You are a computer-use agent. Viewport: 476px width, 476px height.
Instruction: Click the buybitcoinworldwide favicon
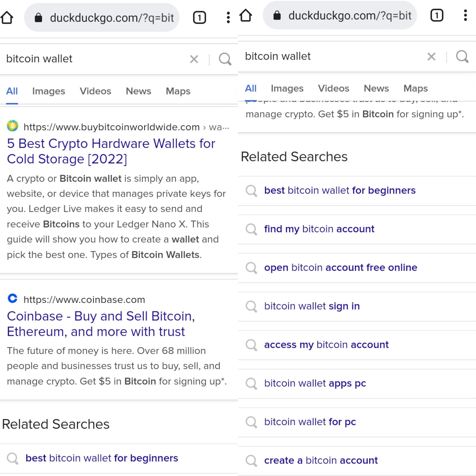(x=13, y=126)
